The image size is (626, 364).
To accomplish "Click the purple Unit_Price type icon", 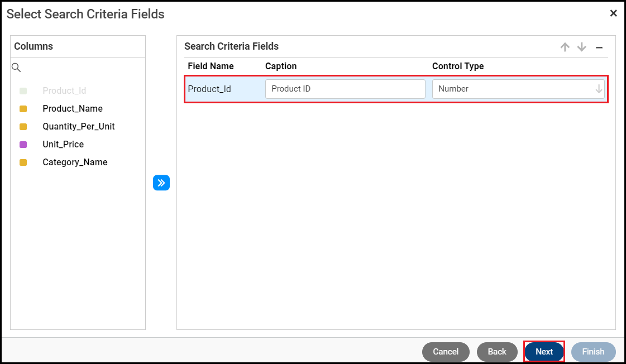I will tap(23, 145).
